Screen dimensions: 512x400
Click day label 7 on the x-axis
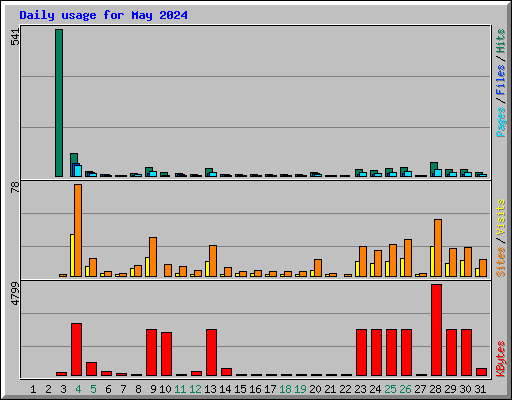[x=123, y=389]
